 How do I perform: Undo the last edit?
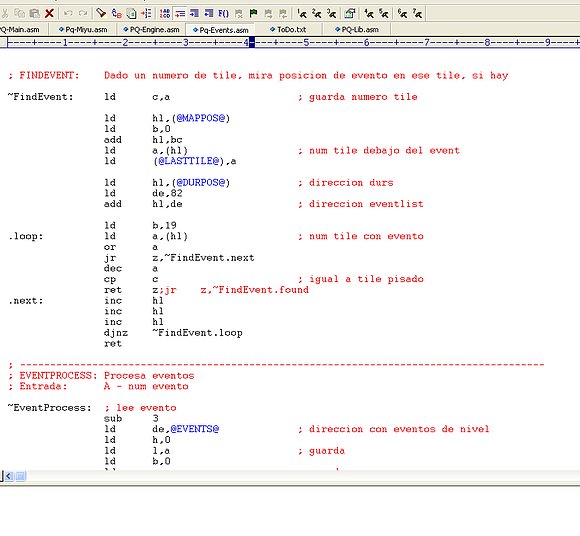[68, 14]
